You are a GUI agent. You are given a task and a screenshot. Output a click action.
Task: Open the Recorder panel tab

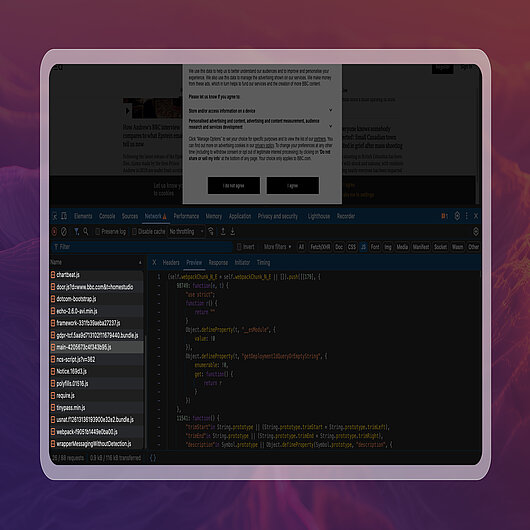click(x=346, y=216)
